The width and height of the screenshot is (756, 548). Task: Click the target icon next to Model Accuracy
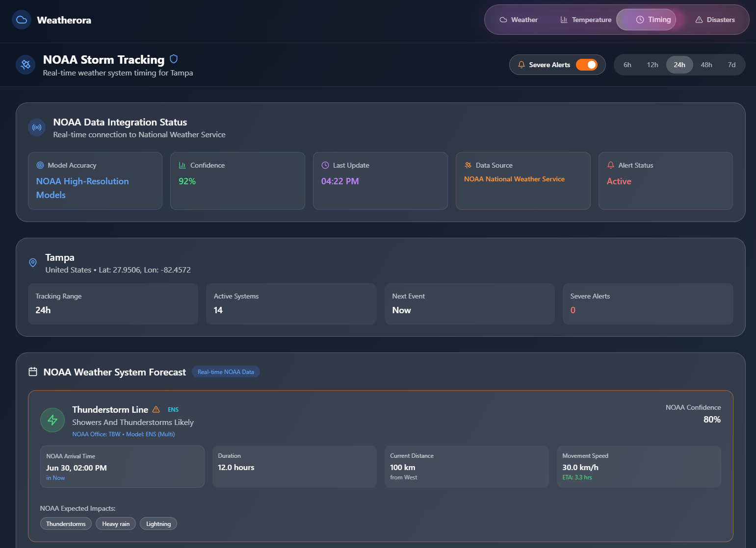click(x=40, y=165)
